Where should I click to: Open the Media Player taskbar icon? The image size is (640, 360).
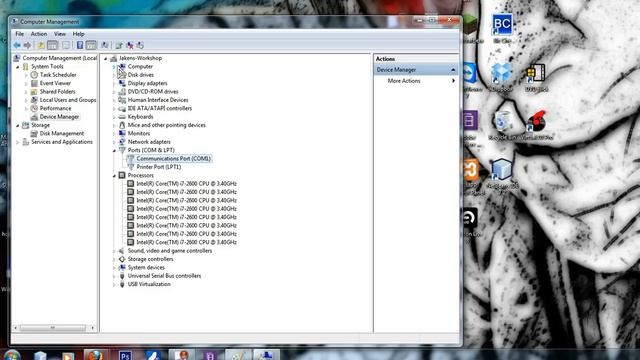68,356
